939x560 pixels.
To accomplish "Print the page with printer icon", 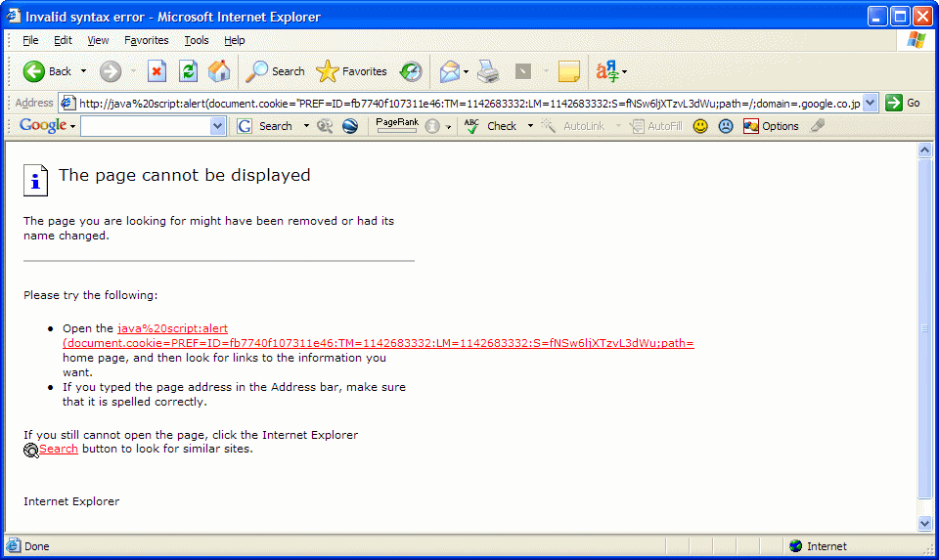I will pyautogui.click(x=489, y=71).
